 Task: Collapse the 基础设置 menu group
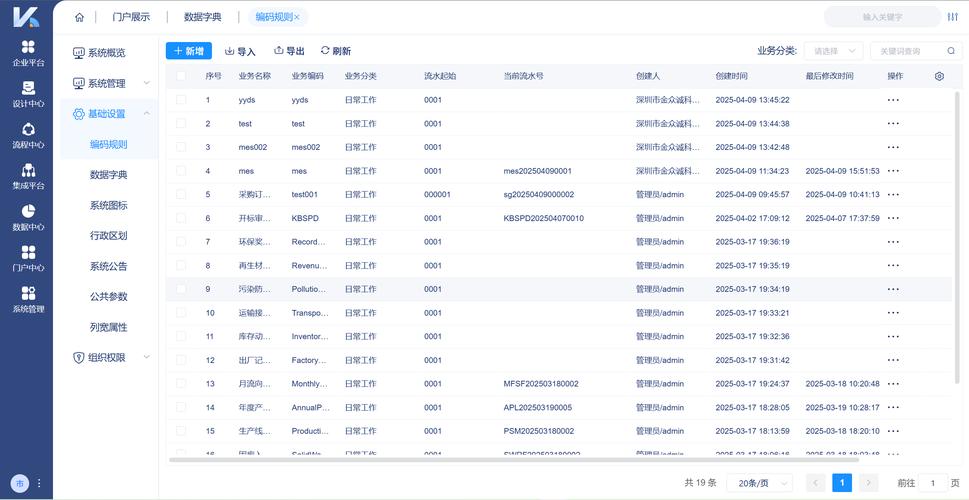tap(109, 114)
